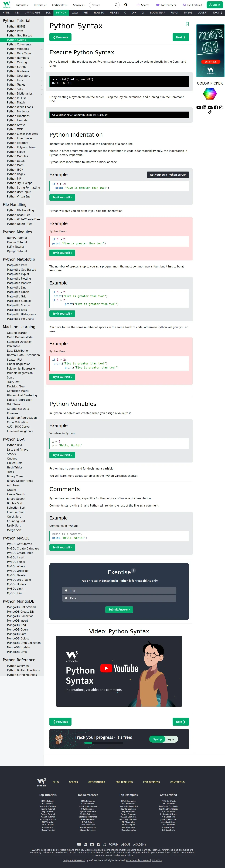Switch to the JAVASCRIPT tab
This screenshot has height=868, width=225.
33,12
